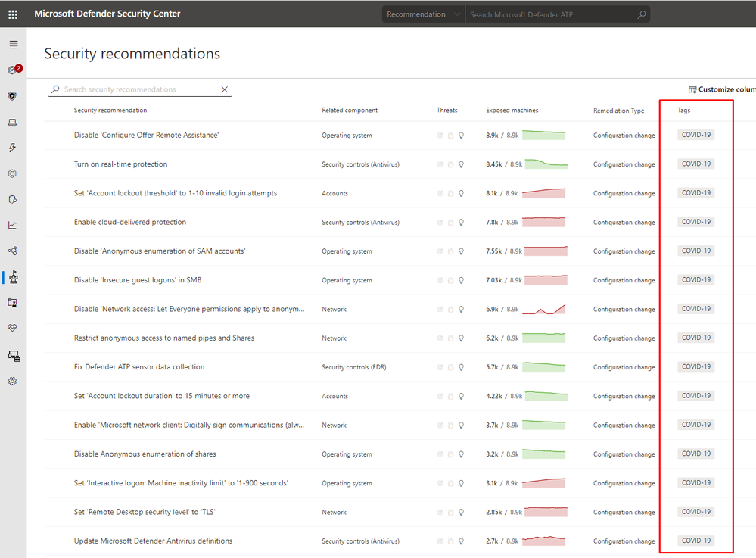Open configuration management devices icon
The image size is (756, 558).
[14, 356]
